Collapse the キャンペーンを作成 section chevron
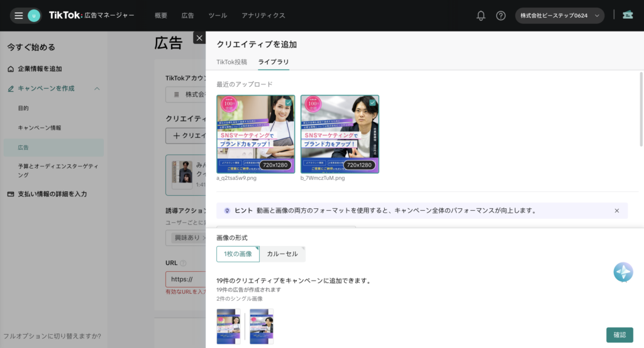The image size is (644, 348). pyautogui.click(x=97, y=88)
